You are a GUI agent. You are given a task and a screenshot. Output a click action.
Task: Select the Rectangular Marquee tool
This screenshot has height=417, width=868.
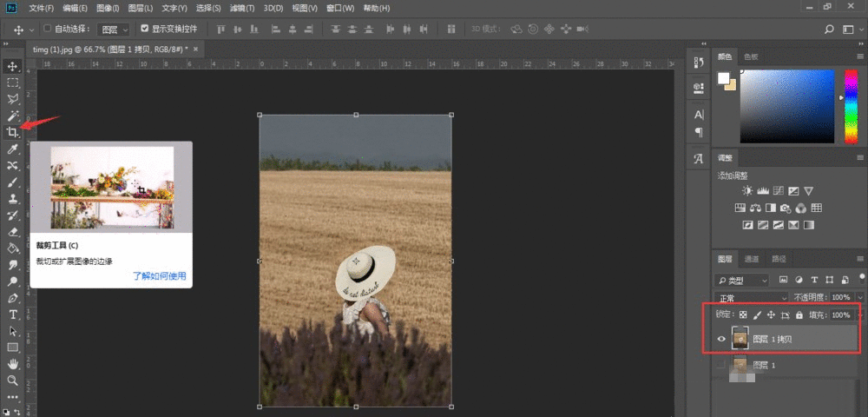[13, 83]
